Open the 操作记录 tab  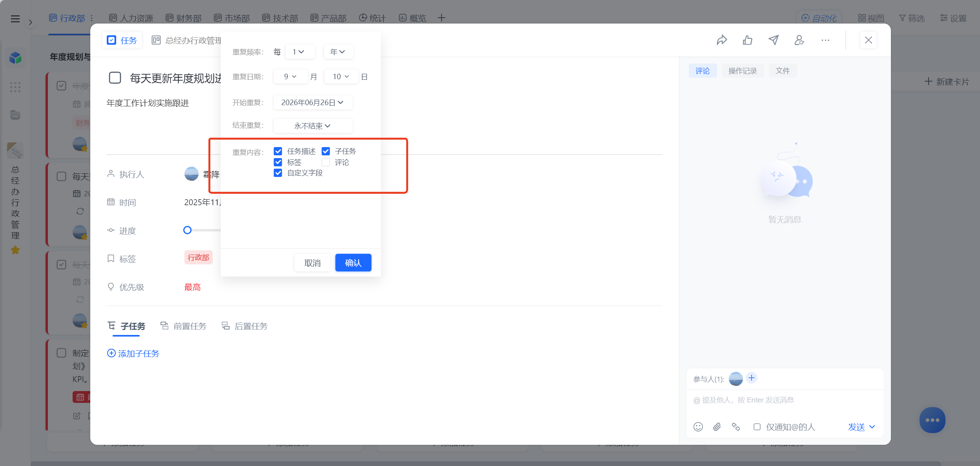click(x=743, y=71)
